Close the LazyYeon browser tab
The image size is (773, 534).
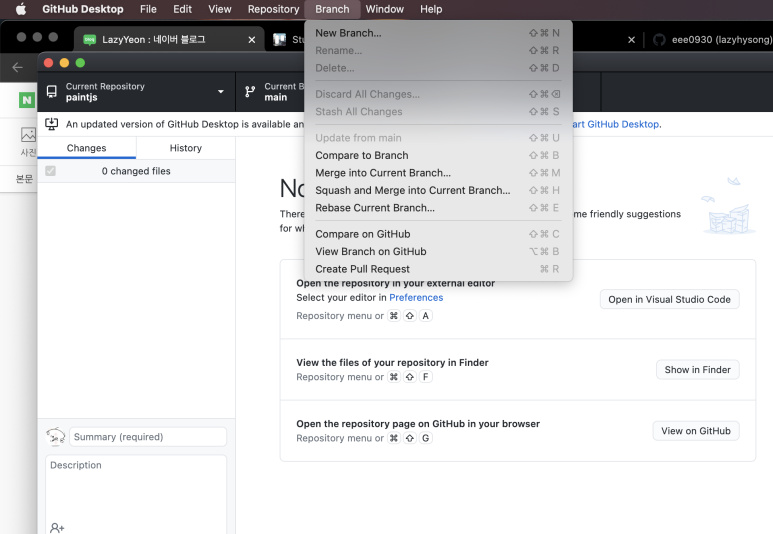coord(252,39)
